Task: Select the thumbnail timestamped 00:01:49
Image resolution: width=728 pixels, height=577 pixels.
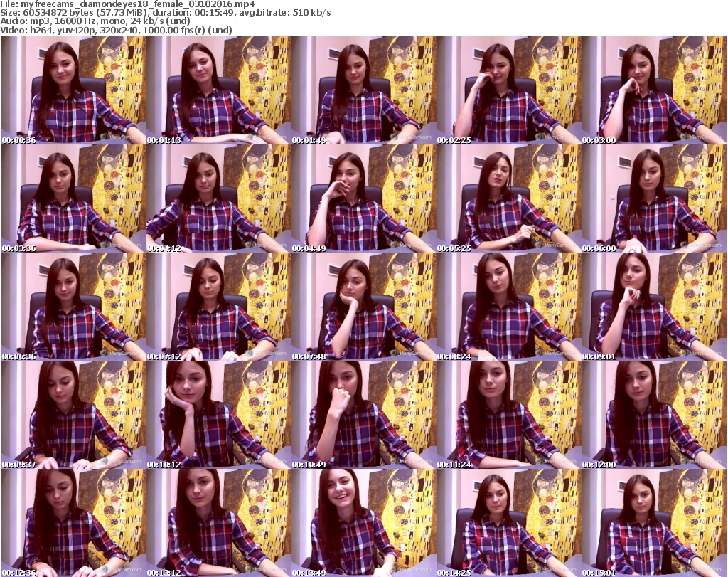Action: point(364,90)
